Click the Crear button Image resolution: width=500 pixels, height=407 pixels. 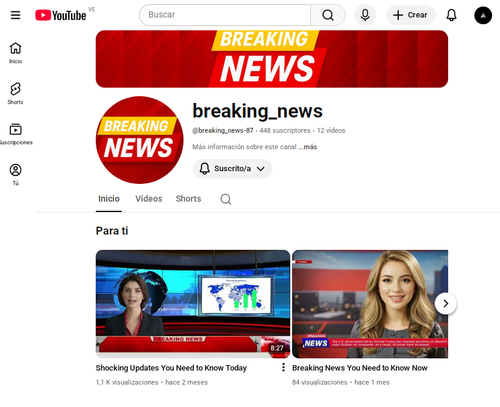[411, 15]
